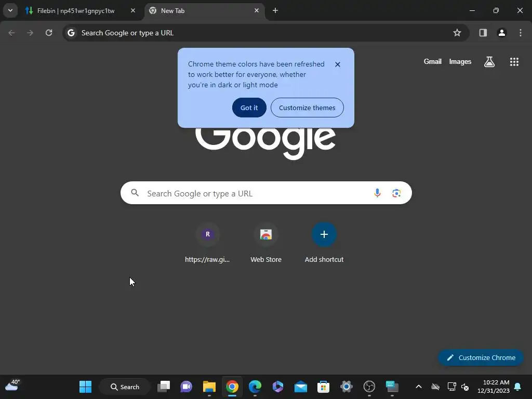Open the Chrome three-dot menu
This screenshot has height=399, width=532.
(x=521, y=33)
